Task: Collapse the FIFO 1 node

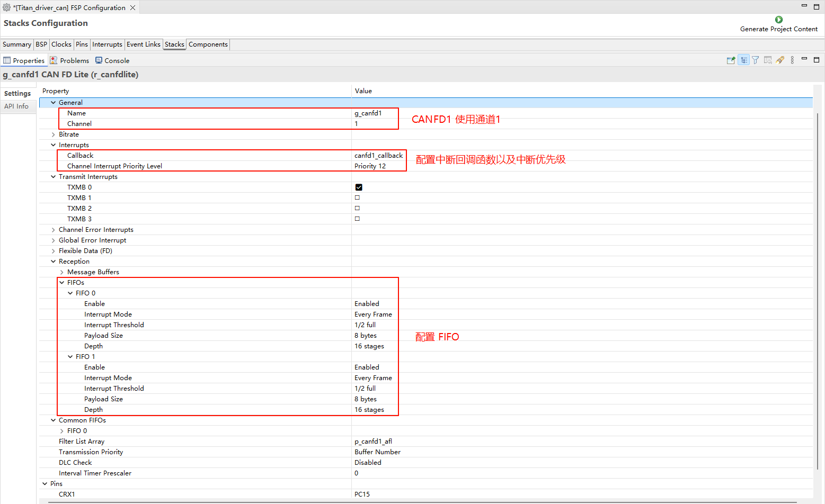Action: tap(70, 357)
